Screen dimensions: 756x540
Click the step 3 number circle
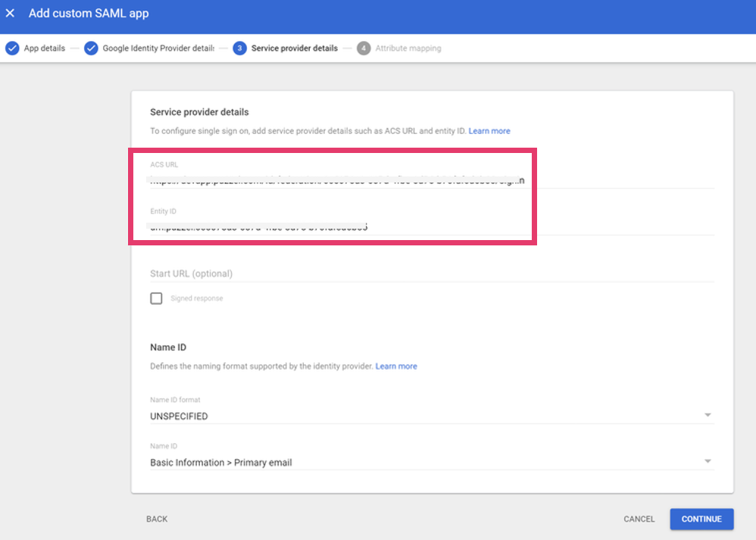(240, 48)
